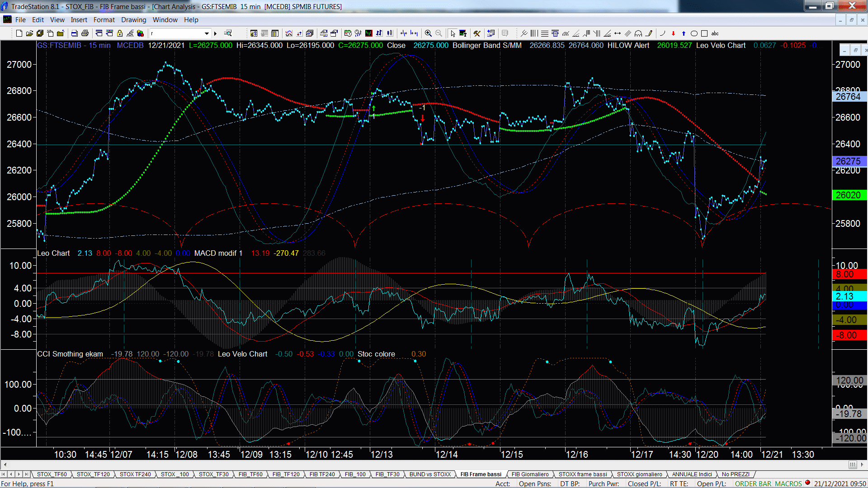The image size is (868, 488).
Task: Go to first workspace tab arrow
Action: click(4, 474)
